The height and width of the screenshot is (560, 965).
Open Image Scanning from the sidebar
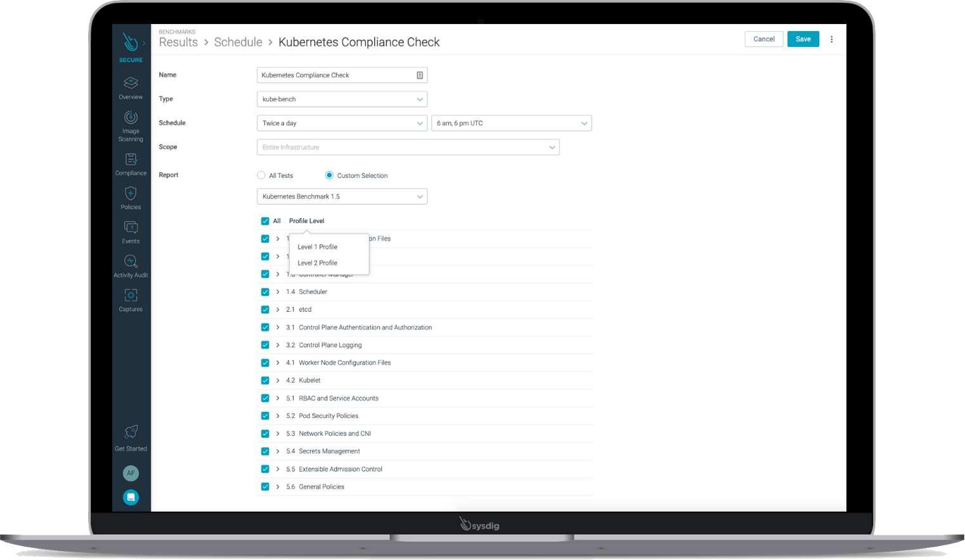click(x=131, y=126)
